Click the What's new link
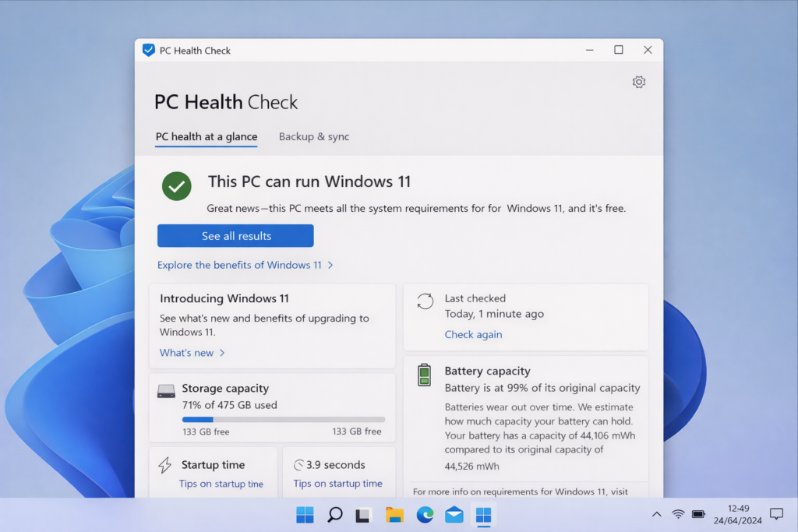 185,353
